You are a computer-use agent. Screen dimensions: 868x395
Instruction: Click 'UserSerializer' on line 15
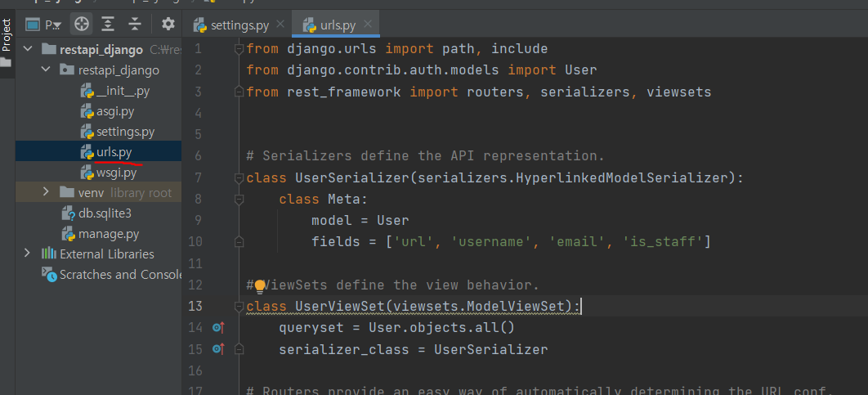[x=491, y=349]
